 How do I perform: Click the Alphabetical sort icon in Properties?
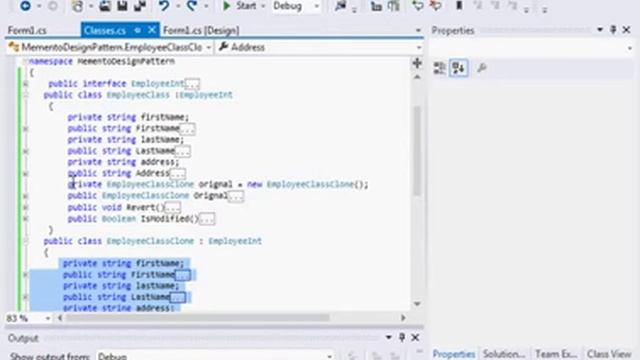pos(458,68)
